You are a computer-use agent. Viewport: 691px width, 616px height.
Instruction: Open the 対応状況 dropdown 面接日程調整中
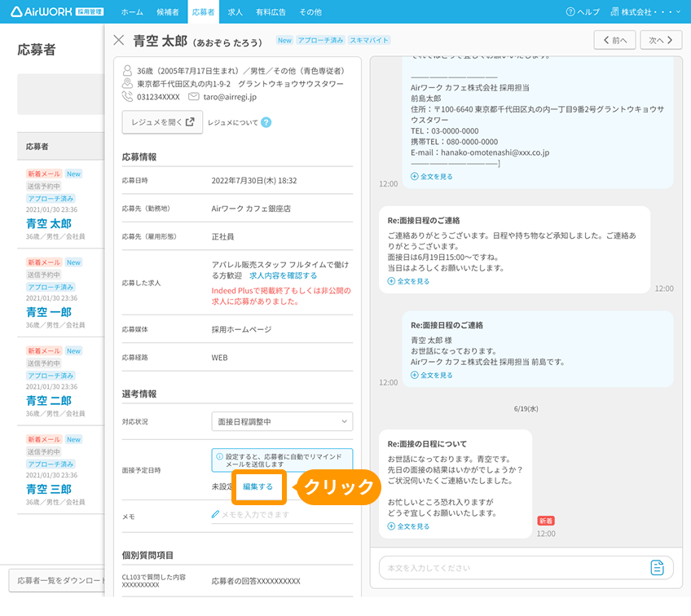point(282,421)
